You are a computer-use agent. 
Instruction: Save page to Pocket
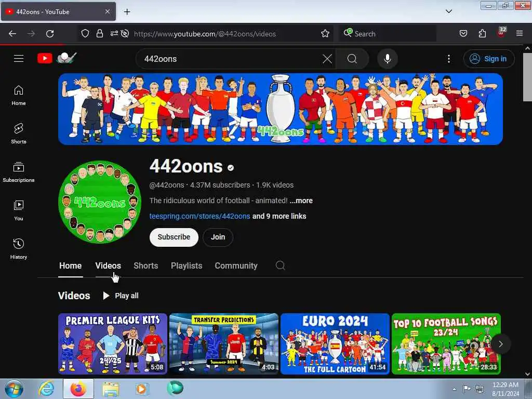(x=463, y=34)
